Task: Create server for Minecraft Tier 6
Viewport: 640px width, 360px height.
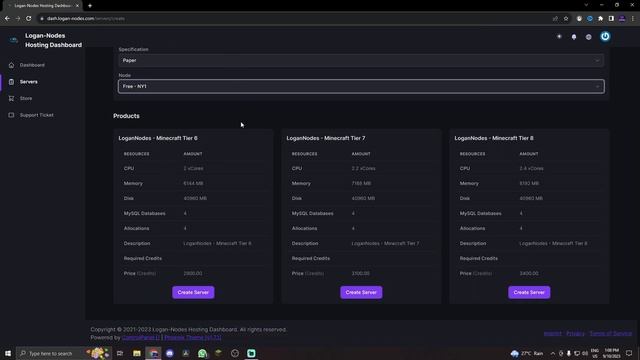Action: (x=193, y=292)
